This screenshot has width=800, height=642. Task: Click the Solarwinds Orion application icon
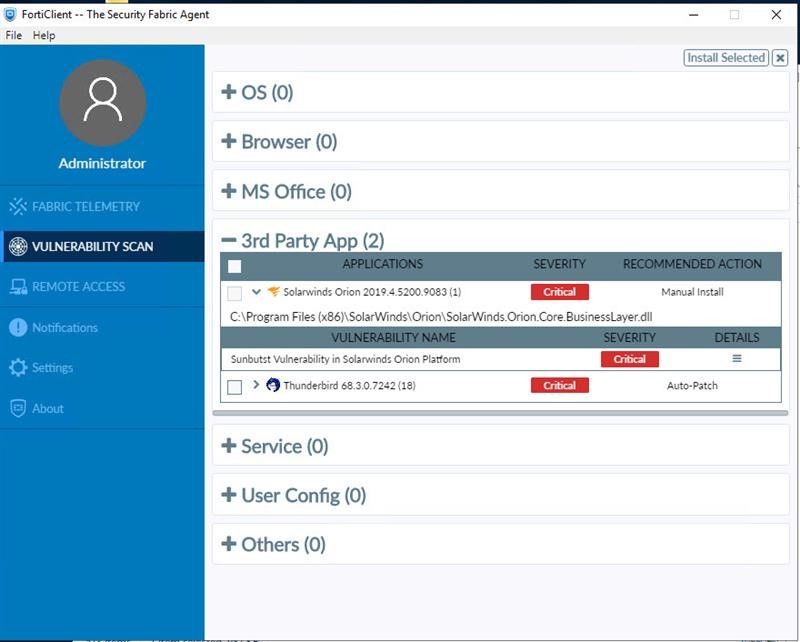tap(273, 291)
